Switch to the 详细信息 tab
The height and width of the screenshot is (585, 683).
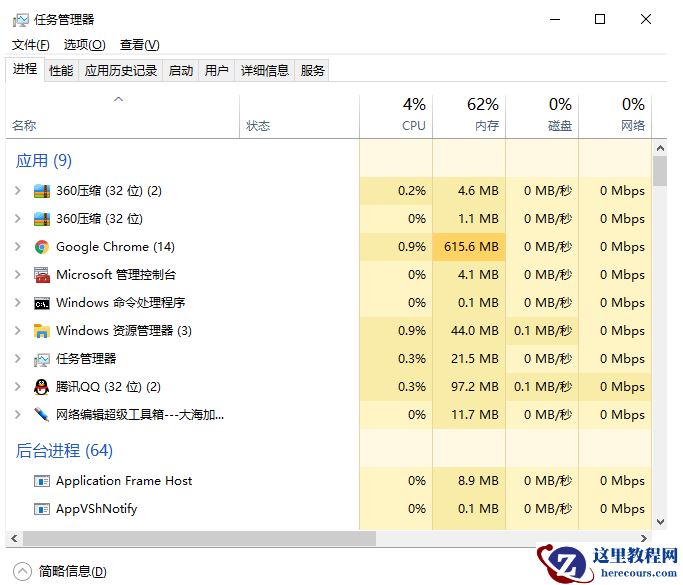click(x=265, y=71)
